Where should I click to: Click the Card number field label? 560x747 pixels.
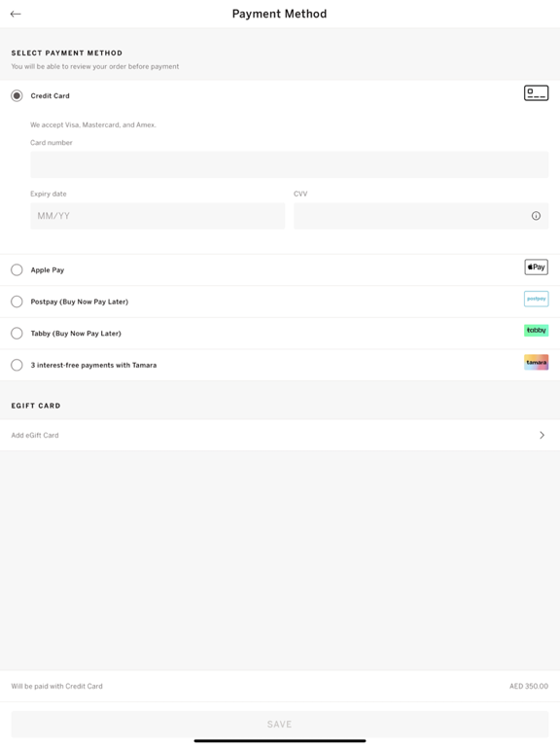coord(51,142)
